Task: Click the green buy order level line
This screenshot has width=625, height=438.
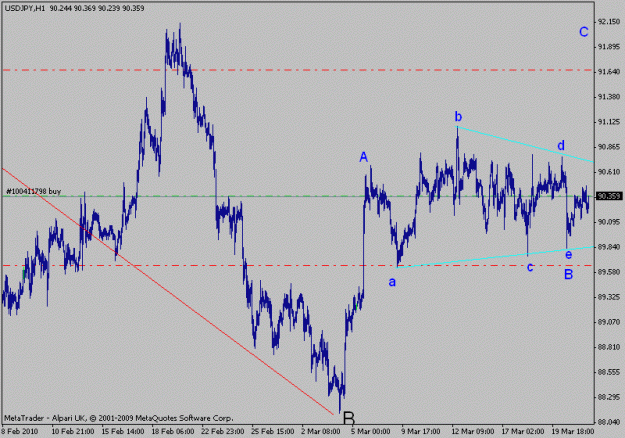Action: click(x=298, y=196)
